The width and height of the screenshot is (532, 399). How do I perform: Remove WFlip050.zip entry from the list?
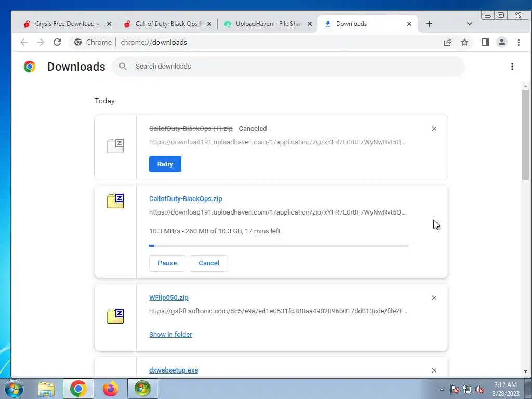[x=434, y=298]
